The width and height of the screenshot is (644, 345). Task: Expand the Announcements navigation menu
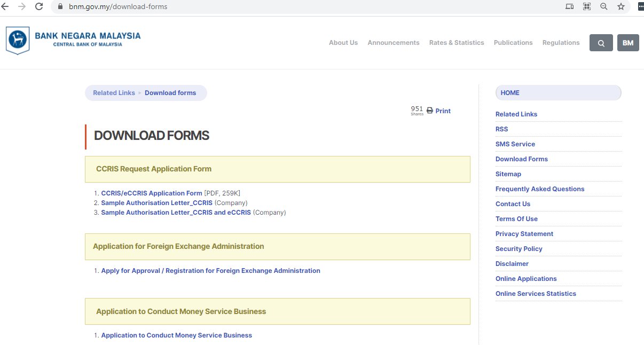click(x=393, y=43)
